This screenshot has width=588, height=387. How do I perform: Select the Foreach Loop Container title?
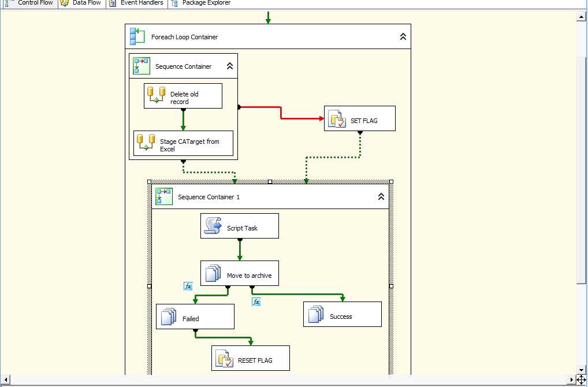click(x=184, y=37)
